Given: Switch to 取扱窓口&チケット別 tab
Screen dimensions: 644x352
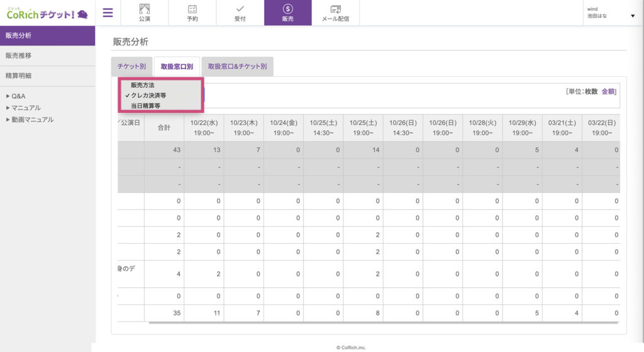Looking at the screenshot, I should (237, 66).
